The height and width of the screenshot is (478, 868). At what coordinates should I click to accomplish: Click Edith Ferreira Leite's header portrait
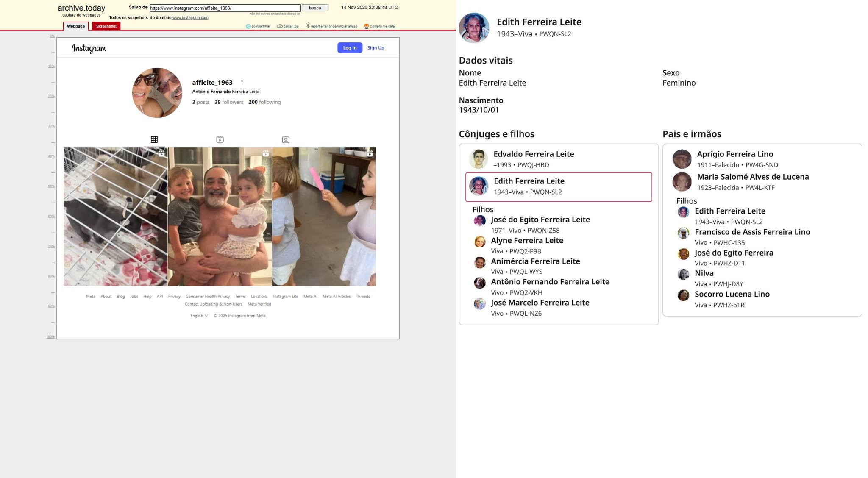(474, 28)
